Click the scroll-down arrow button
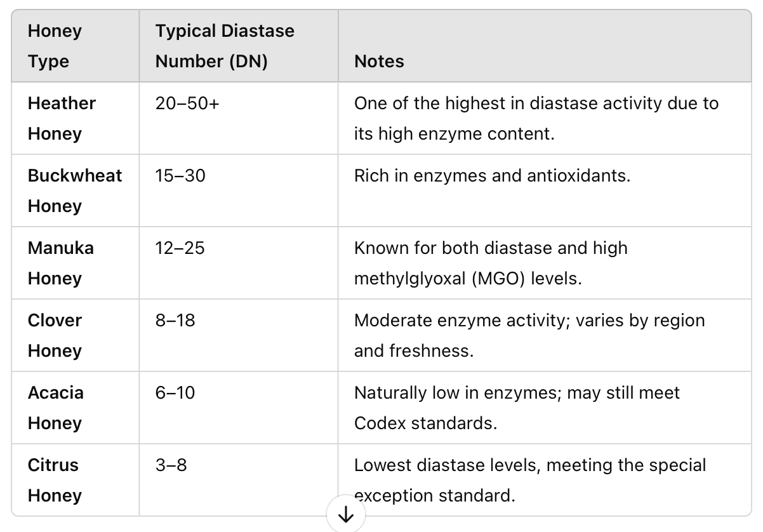 [x=346, y=515]
